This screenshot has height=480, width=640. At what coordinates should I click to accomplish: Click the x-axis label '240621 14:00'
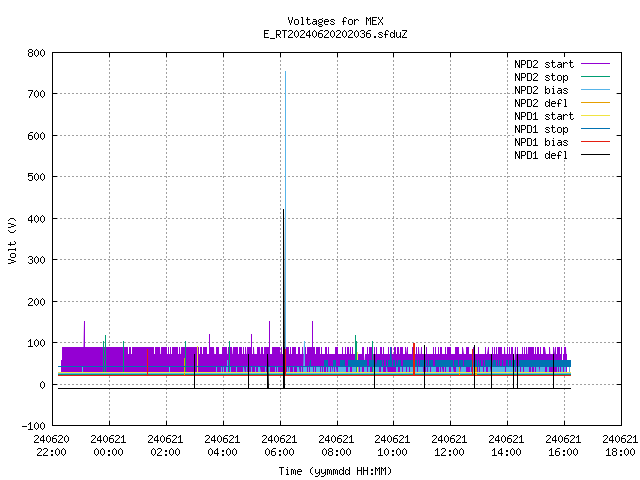click(x=506, y=446)
